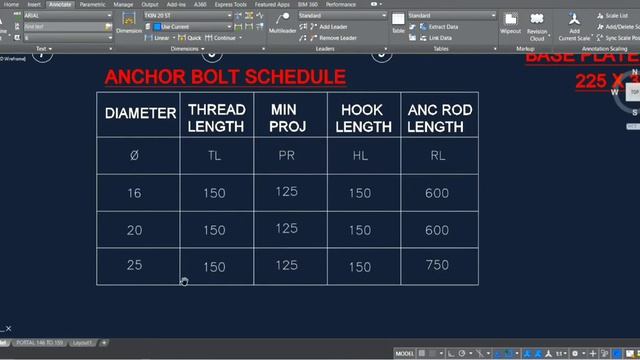Viewport: 640px width, 360px height.
Task: Open the Featured Apps ribbon tab
Action: coord(272,4)
